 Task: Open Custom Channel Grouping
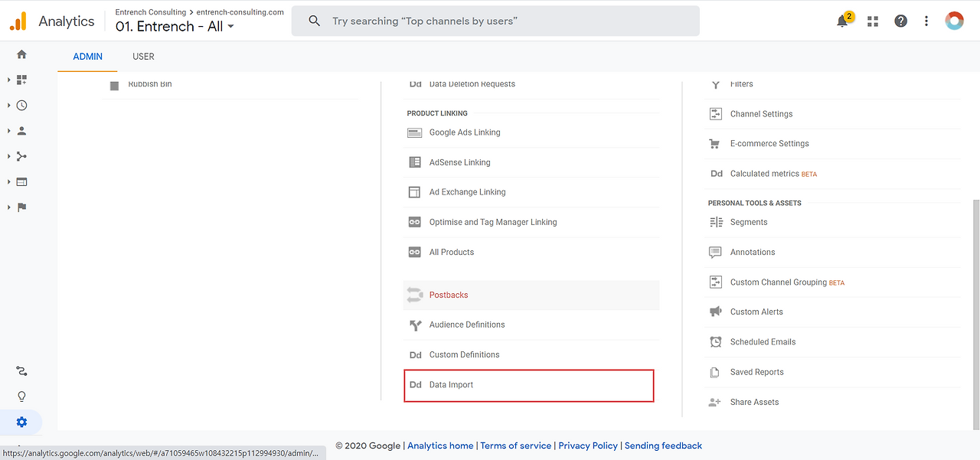point(778,282)
